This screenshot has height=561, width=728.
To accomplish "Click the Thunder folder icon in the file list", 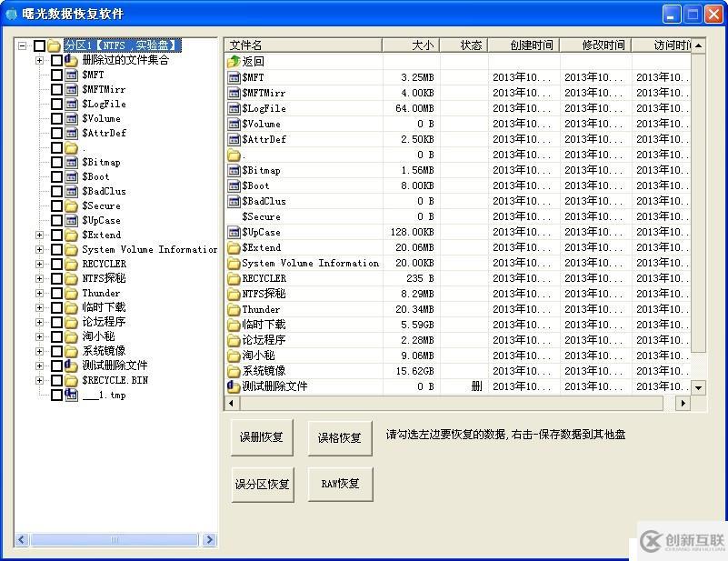I will 234,309.
